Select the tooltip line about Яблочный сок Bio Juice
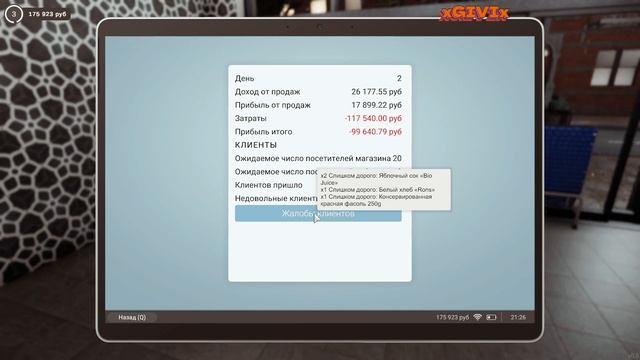Screen dimensions: 640x360 point(376,179)
